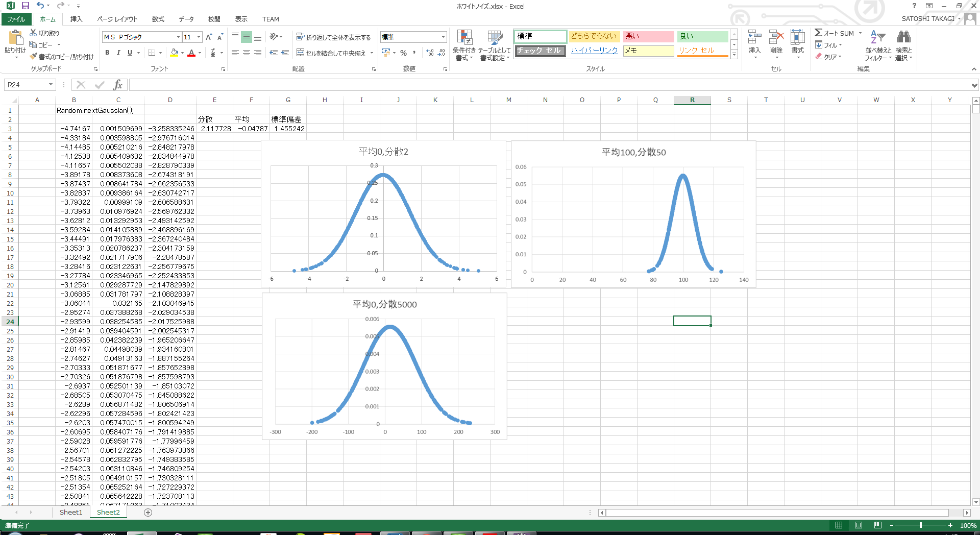Viewport: 980px width, 535px height.
Task: Open the font name dropdown
Action: click(x=178, y=37)
